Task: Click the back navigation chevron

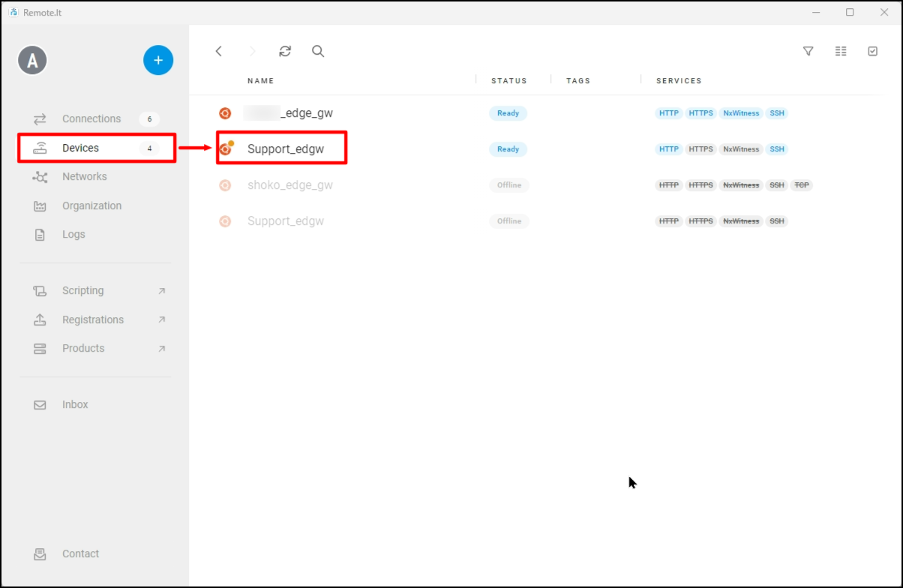Action: point(218,51)
